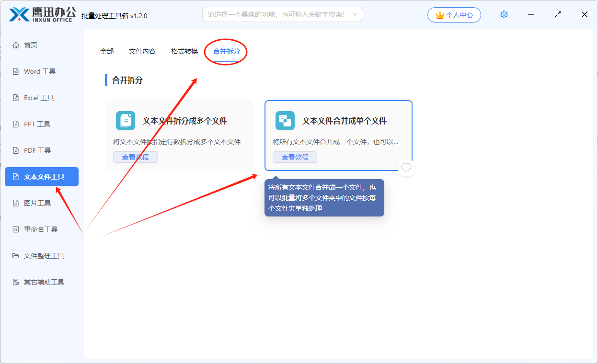Click the 重命名工具 icon

[x=16, y=229]
